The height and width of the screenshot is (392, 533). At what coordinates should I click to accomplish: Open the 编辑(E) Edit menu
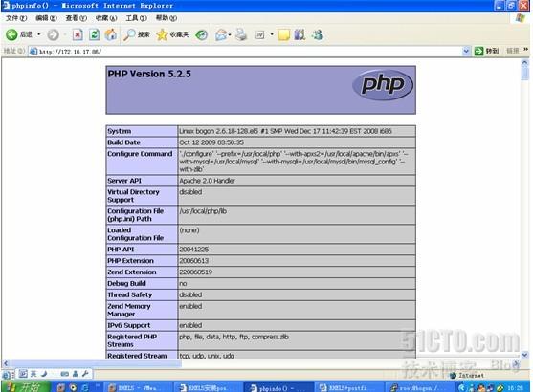pos(46,18)
